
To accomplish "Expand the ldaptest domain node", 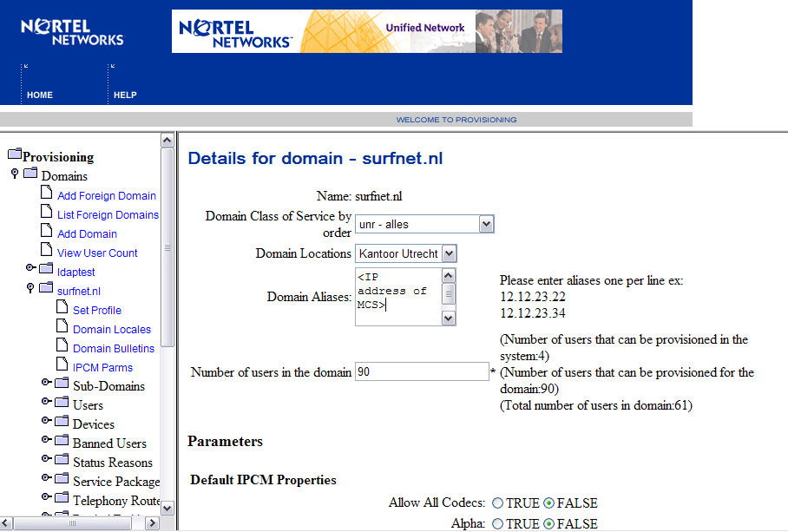I will point(30,268).
